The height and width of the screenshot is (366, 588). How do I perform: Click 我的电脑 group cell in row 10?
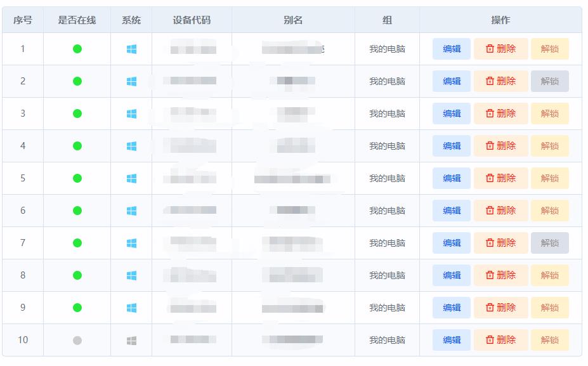click(x=387, y=340)
